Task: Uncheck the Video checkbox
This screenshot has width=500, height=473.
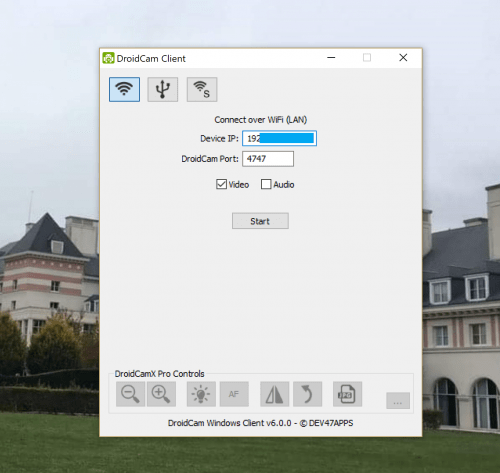Action: 221,184
